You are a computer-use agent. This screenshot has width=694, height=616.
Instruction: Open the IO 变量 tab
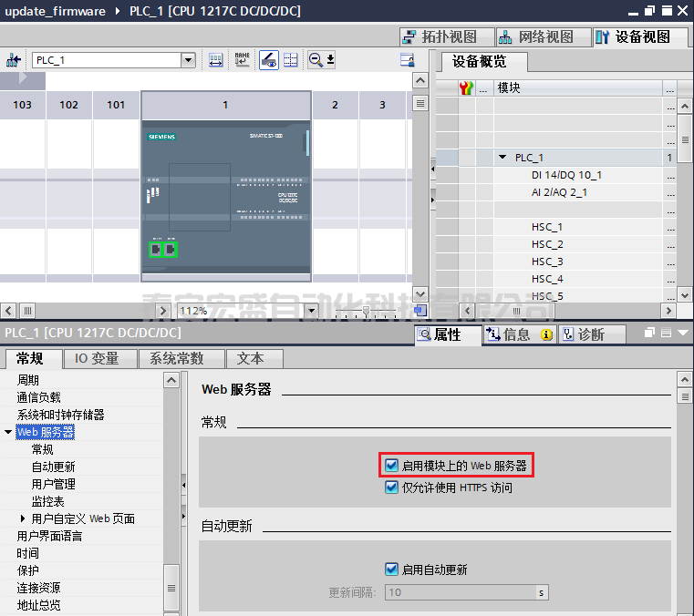point(97,358)
